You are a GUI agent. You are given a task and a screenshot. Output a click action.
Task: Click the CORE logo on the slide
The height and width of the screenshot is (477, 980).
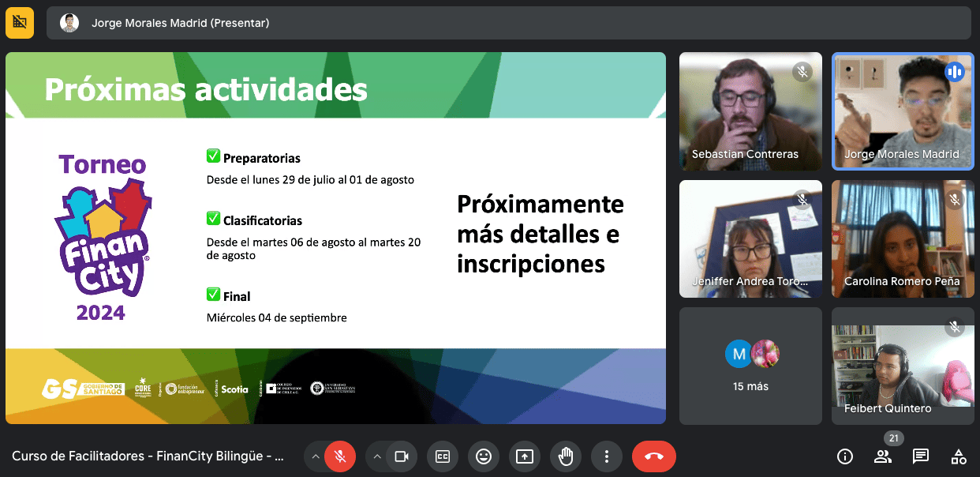(143, 388)
